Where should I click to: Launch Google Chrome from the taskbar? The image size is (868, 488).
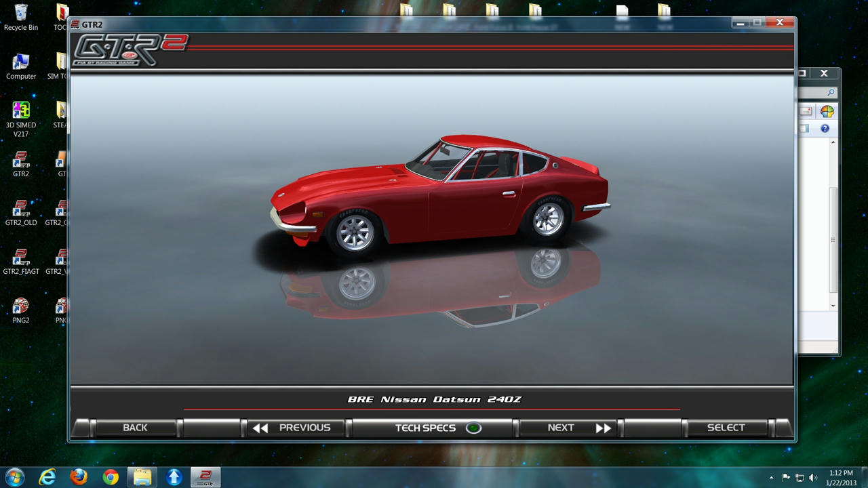pyautogui.click(x=111, y=477)
